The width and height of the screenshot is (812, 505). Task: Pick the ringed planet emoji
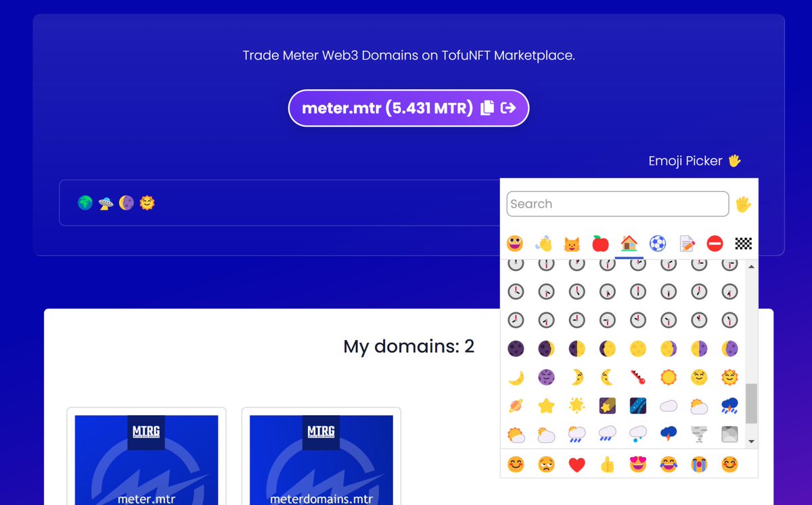coord(516,406)
